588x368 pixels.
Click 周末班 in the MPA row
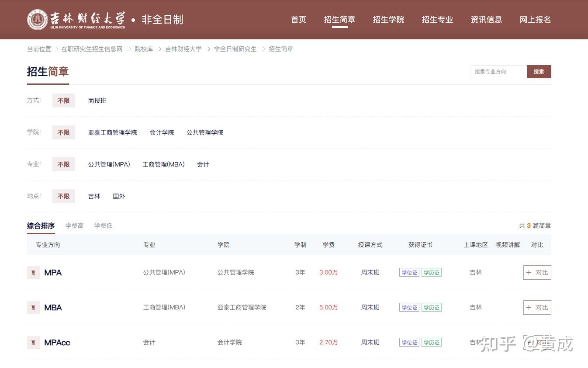click(x=370, y=272)
